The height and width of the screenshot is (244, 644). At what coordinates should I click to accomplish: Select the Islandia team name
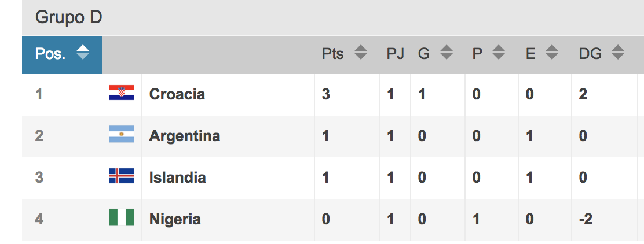tap(177, 178)
